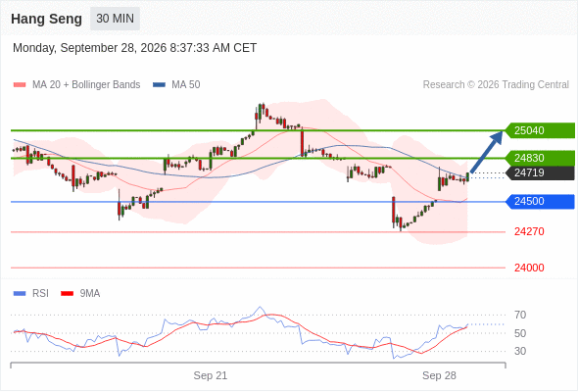578x392 pixels.
Task: Click the 25040 resistance price tag
Action: pos(540,130)
